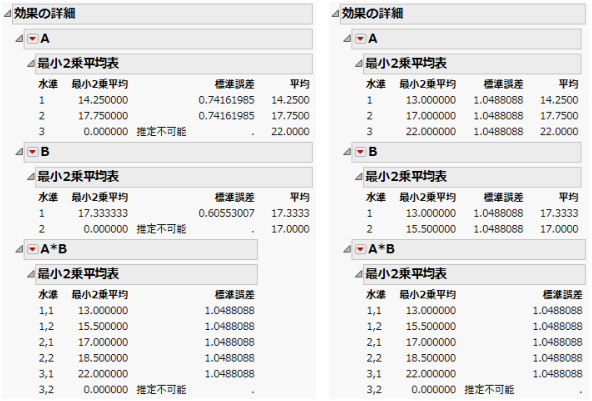The width and height of the screenshot is (592, 401).
Task: Click 効果の詳細 title bar in right report
Action: coord(463,14)
